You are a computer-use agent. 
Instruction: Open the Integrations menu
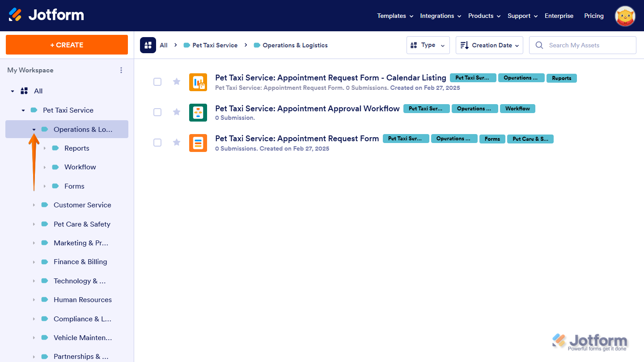[x=440, y=16]
